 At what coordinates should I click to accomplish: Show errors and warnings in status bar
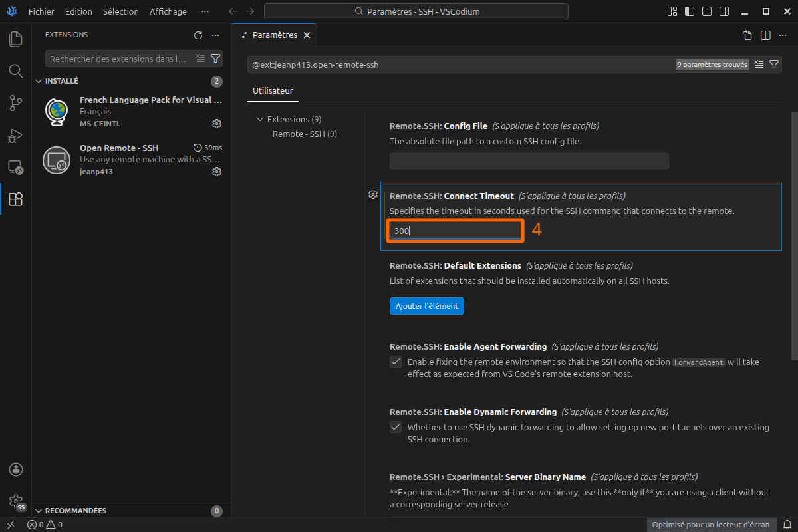pyautogui.click(x=45, y=525)
